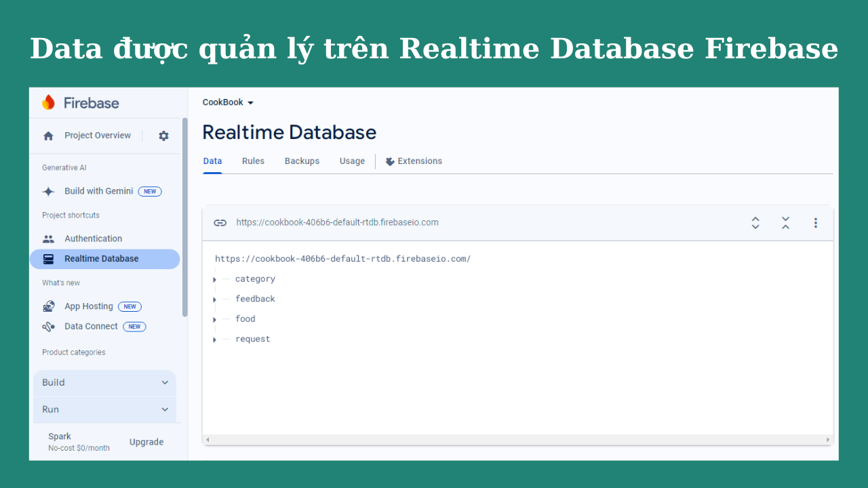Viewport: 868px width, 488px height.
Task: Click the Realtime Database icon in sidebar
Action: pyautogui.click(x=48, y=259)
